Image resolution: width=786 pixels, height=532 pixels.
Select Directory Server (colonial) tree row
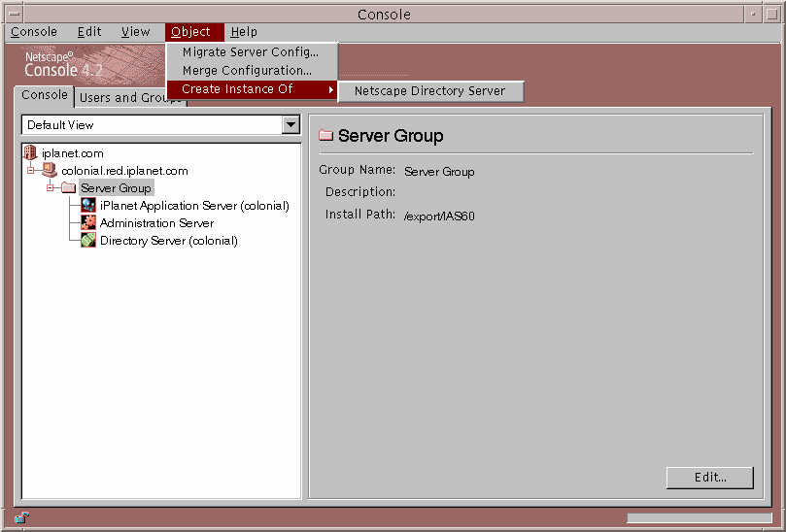[169, 241]
